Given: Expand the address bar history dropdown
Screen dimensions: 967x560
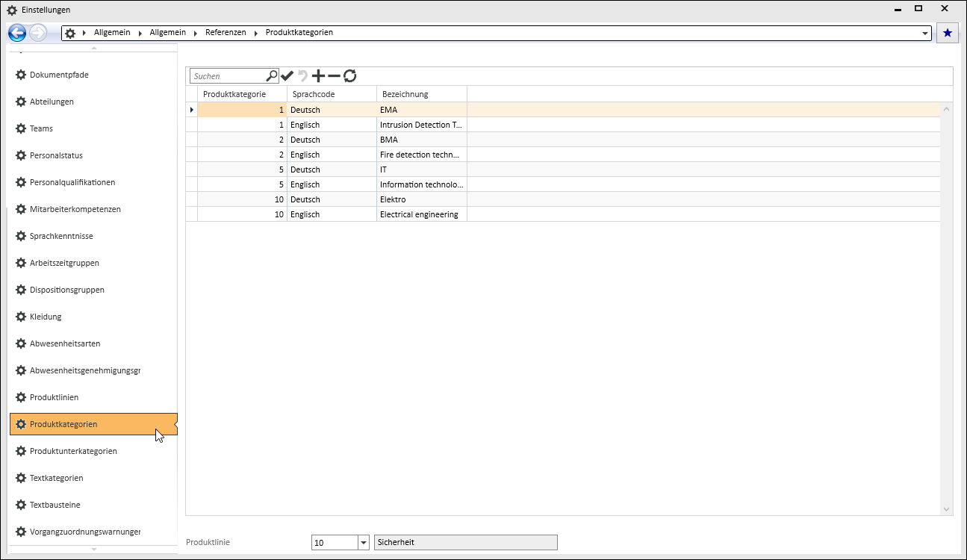Looking at the screenshot, I should [x=926, y=34].
